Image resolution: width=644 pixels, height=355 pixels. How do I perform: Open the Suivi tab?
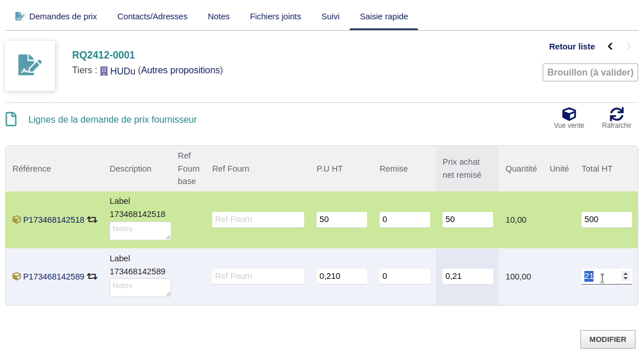click(x=330, y=16)
